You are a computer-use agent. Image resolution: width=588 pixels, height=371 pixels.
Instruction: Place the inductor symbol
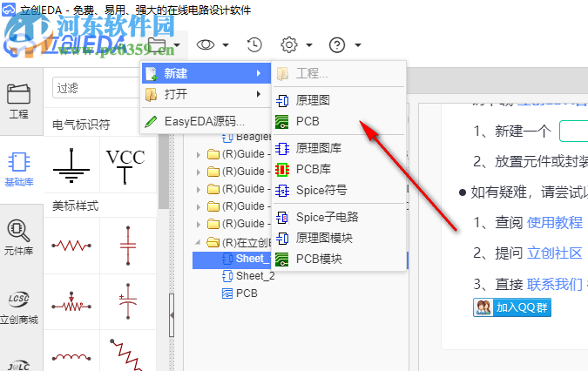click(71, 356)
